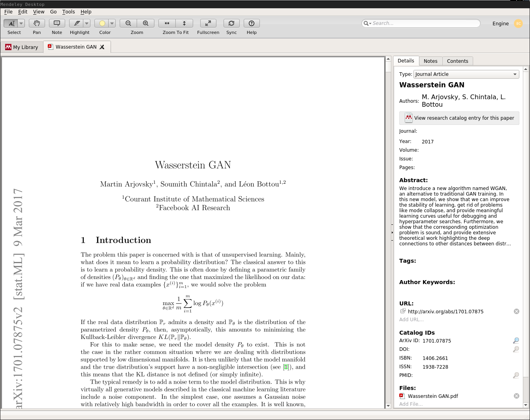Look up details by PMID magnifier
This screenshot has width=530, height=420.
(516, 375)
